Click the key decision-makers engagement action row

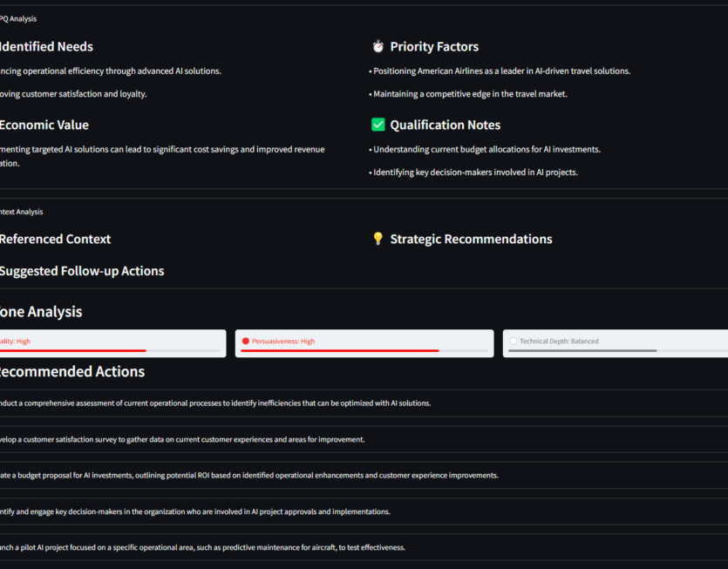click(195, 511)
